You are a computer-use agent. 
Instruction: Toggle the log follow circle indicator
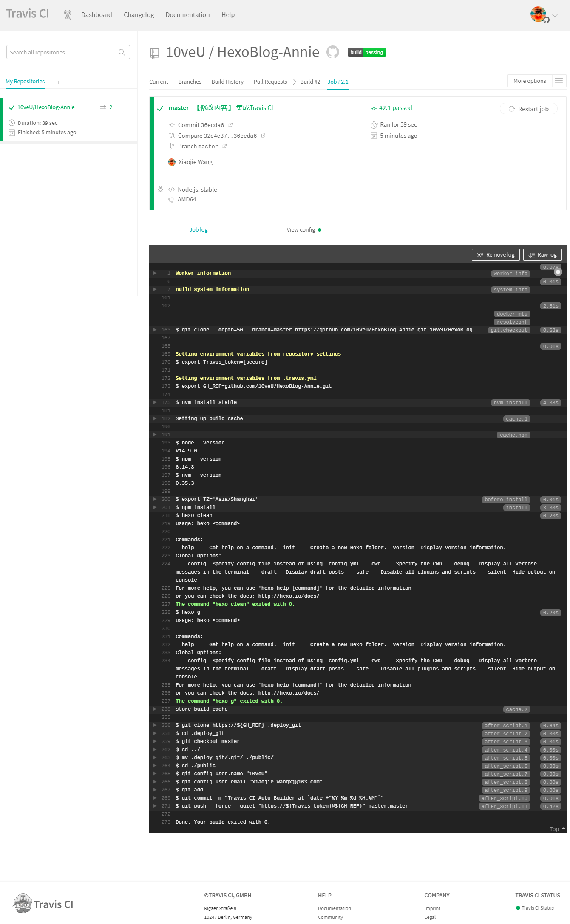558,272
